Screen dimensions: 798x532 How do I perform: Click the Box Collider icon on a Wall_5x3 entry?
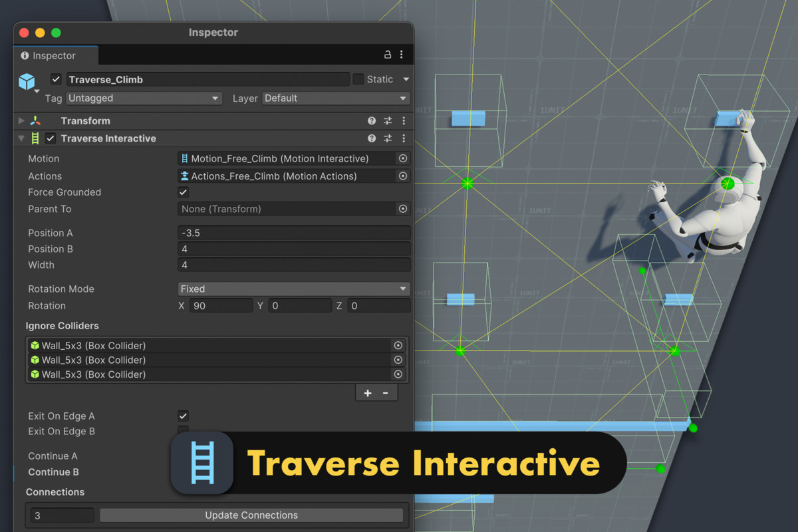click(35, 345)
